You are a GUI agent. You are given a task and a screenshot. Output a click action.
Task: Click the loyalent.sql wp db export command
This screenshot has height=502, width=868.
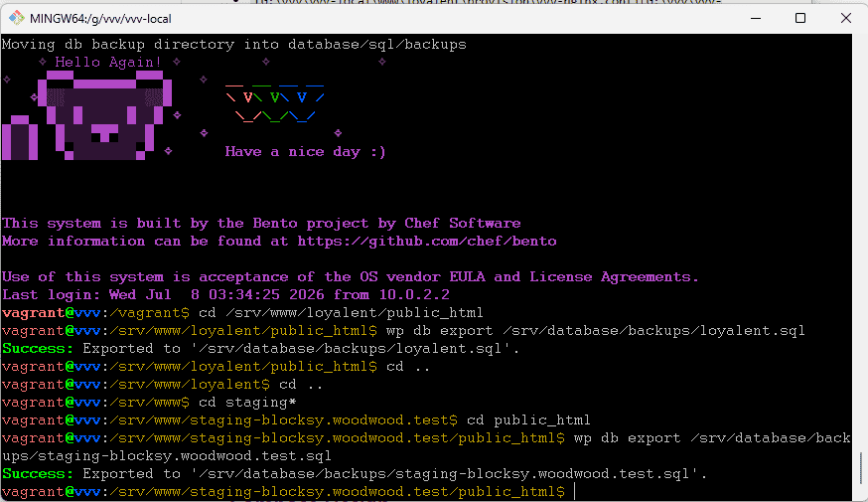coord(596,331)
